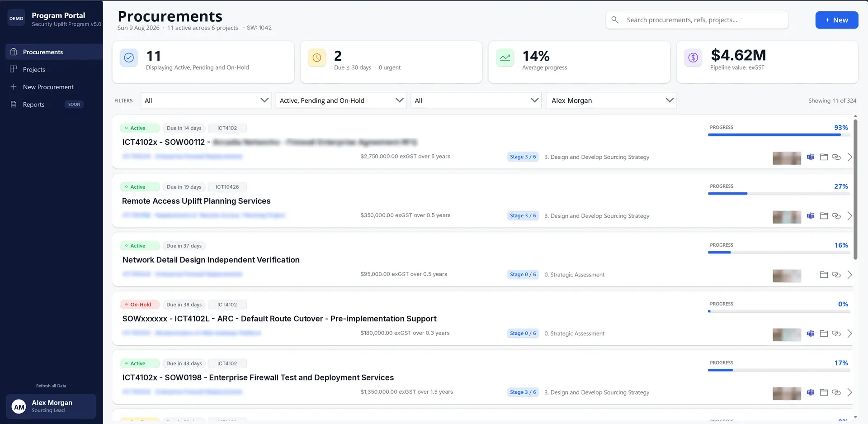This screenshot has height=424, width=868.
Task: Open Teams channel for ICT4102x - SOW00112 procurement
Action: [x=811, y=157]
